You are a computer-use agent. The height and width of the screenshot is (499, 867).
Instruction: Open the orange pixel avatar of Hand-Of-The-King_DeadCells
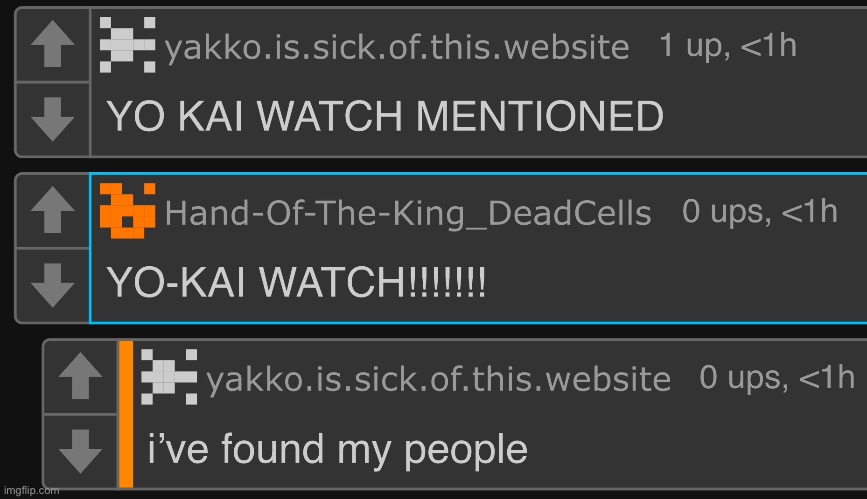127,211
